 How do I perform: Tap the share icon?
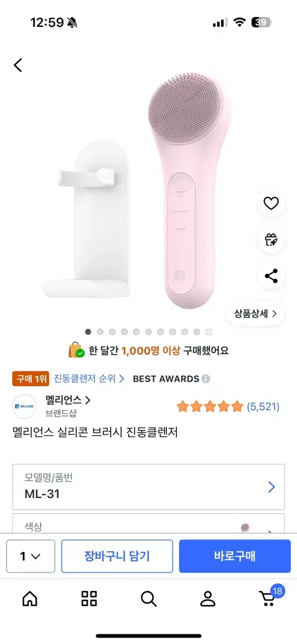coord(271,276)
